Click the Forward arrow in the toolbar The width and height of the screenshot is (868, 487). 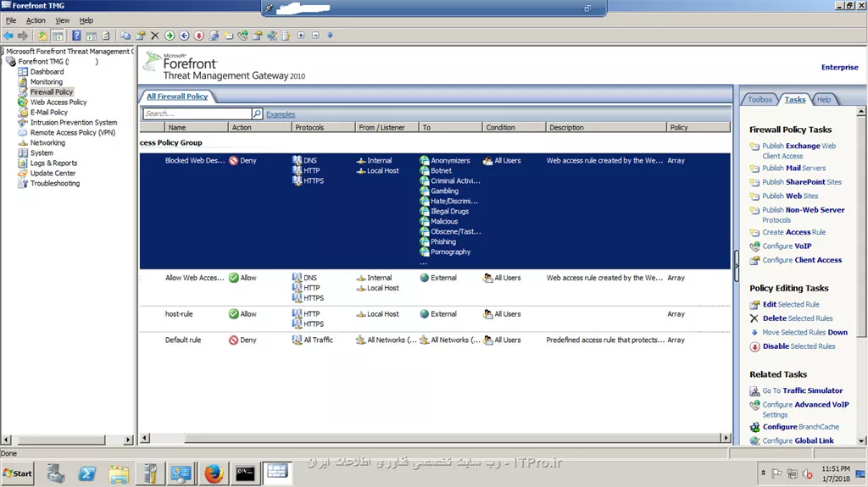(x=23, y=36)
